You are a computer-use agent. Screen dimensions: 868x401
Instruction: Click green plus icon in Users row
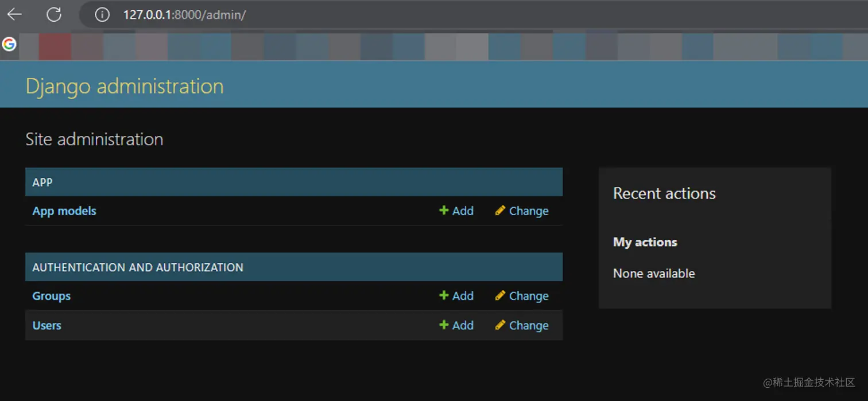(444, 325)
